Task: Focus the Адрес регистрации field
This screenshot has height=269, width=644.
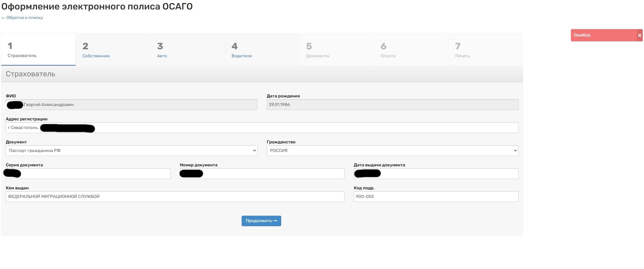Action: pyautogui.click(x=275, y=128)
